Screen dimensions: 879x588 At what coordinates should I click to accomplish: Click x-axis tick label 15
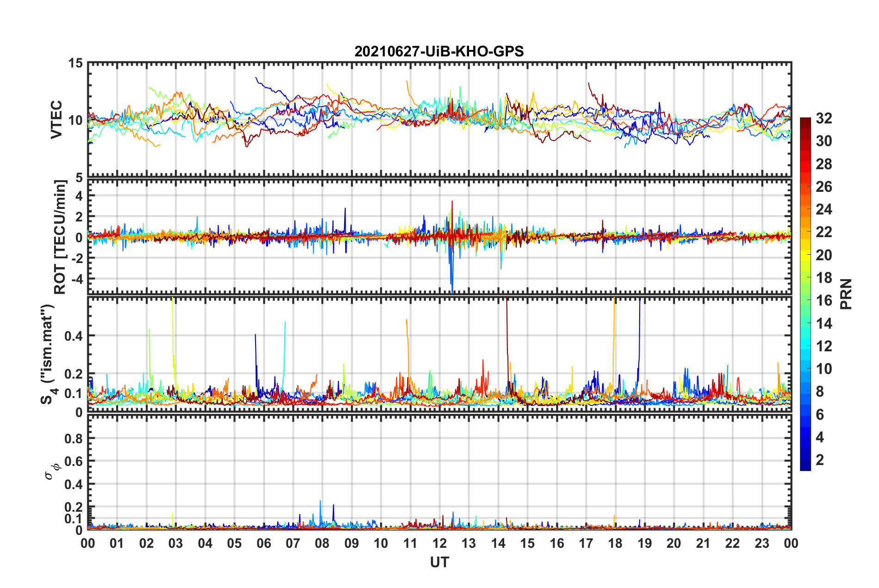(527, 543)
